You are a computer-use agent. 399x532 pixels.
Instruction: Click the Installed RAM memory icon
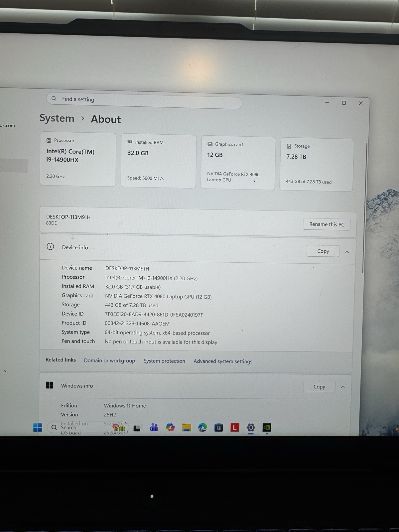130,142
